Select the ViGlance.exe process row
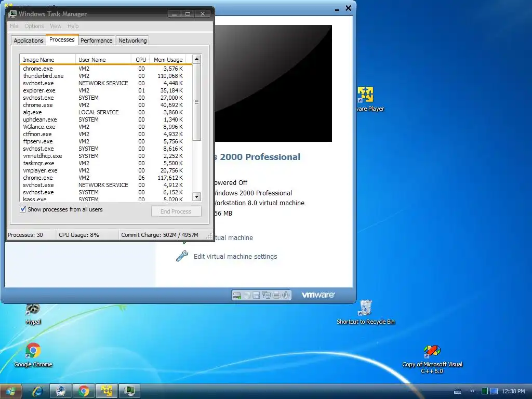Screen dimensions: 532x399 click(x=106, y=127)
